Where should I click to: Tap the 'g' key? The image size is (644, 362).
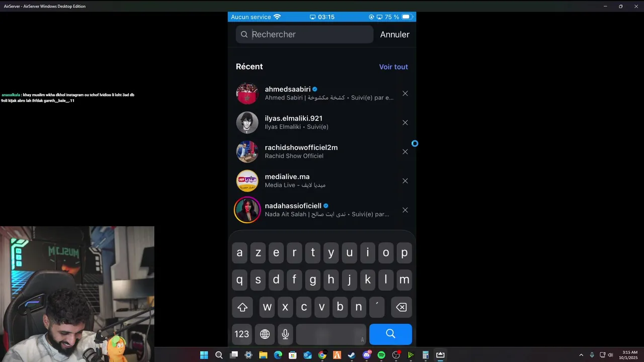[313, 280]
